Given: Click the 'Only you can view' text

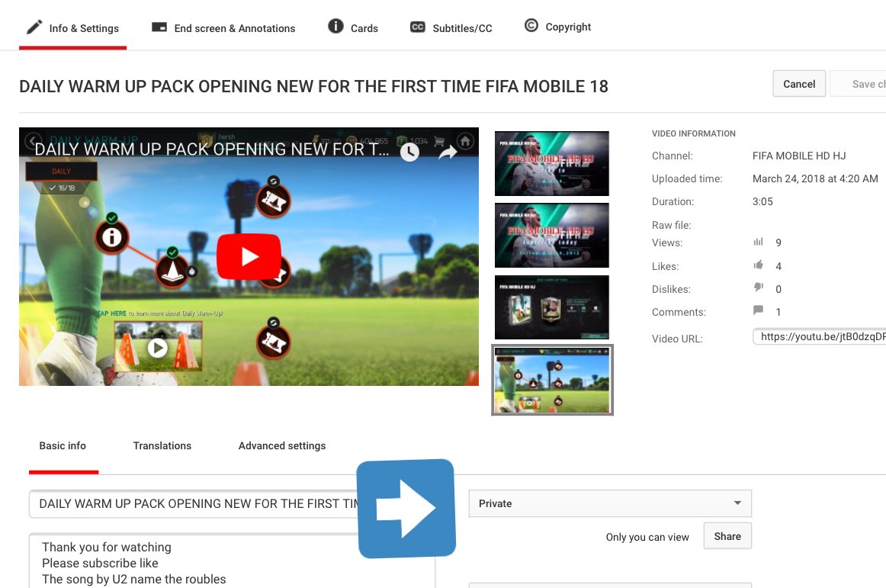Looking at the screenshot, I should [x=647, y=537].
